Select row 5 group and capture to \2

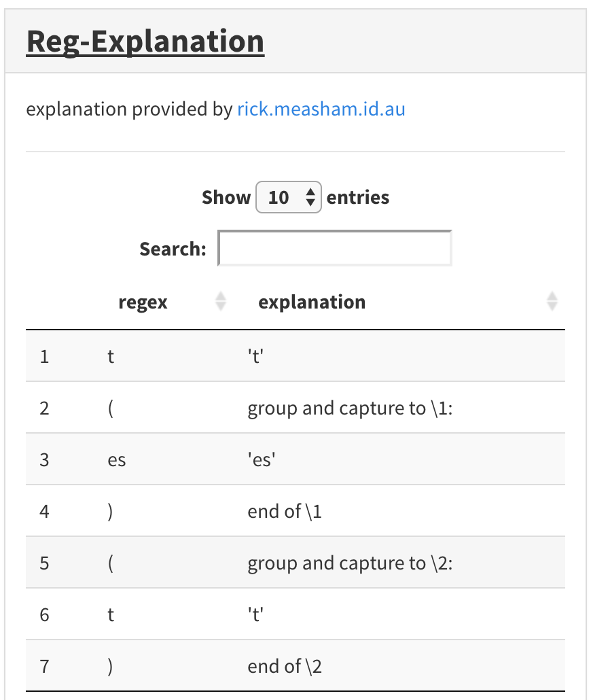click(x=295, y=563)
